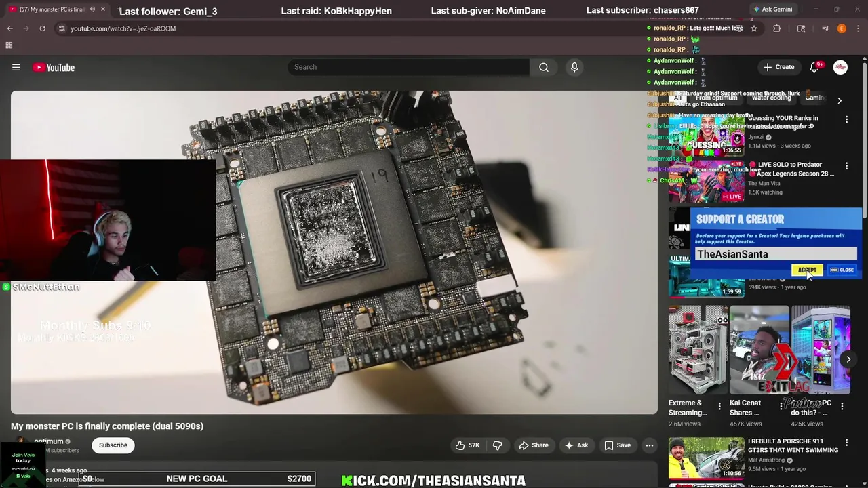Open the Kai Cenat Shares short thumbnail

(759, 350)
